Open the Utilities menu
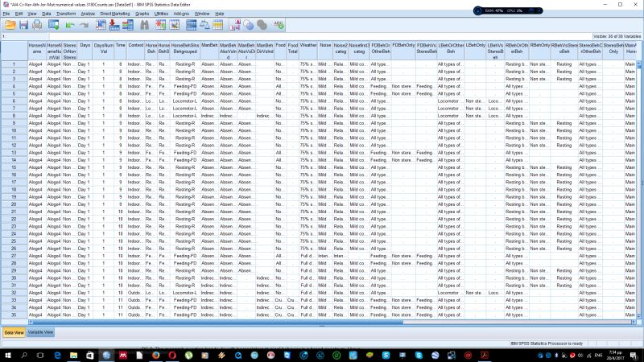Image resolution: width=644 pixels, height=362 pixels. click(x=161, y=14)
